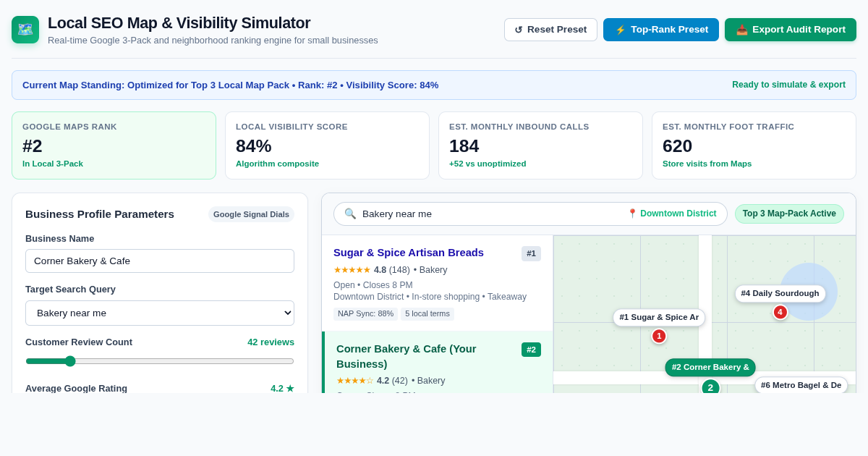The image size is (868, 456).
Task: Click the In Local 3-Pack text
Action: (53, 164)
